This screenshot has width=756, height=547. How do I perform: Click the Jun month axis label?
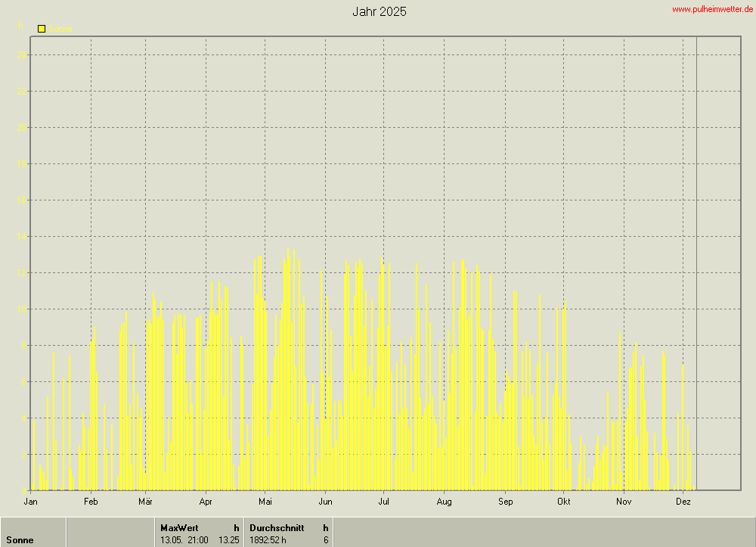coord(325,501)
